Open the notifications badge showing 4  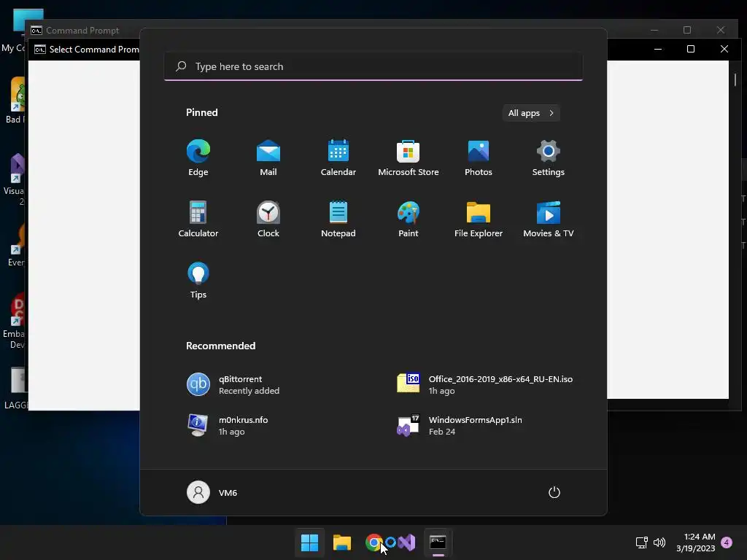click(727, 542)
